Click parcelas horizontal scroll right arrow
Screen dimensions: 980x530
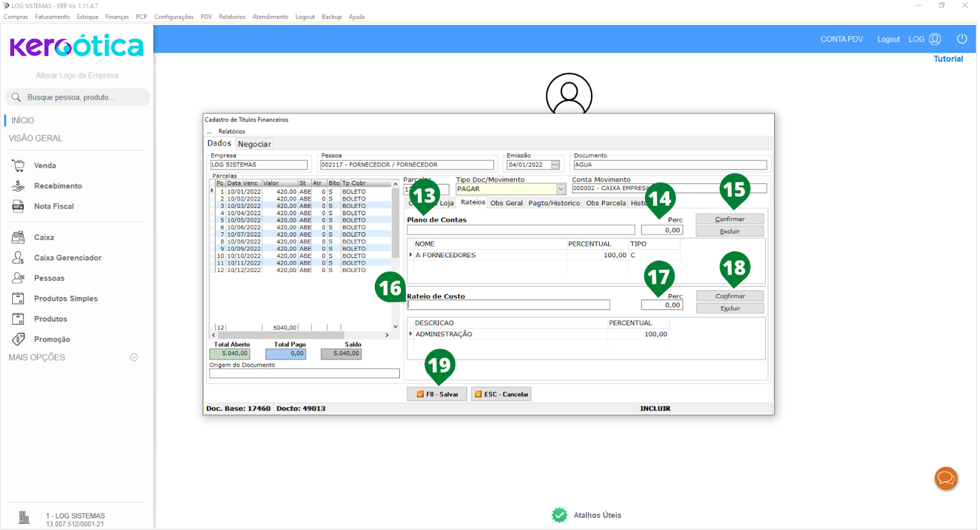tap(386, 335)
